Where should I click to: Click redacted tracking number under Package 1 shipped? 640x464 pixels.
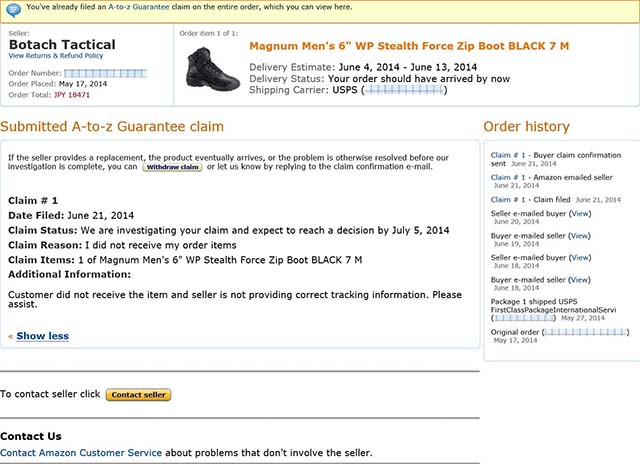click(x=524, y=318)
